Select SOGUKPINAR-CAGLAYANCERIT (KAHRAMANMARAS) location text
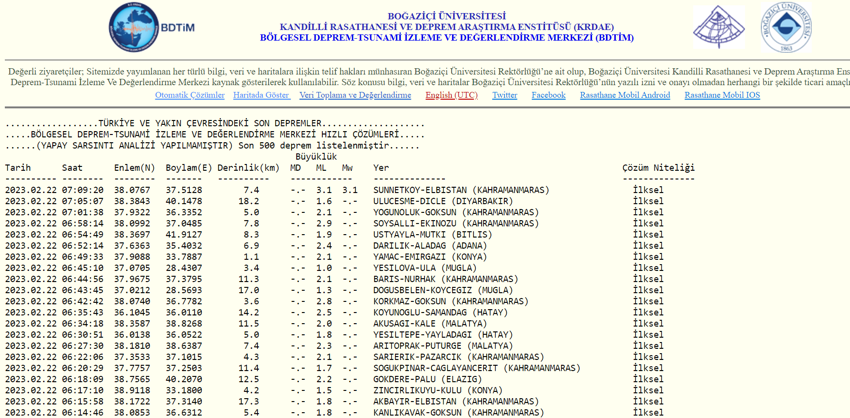 pyautogui.click(x=477, y=368)
